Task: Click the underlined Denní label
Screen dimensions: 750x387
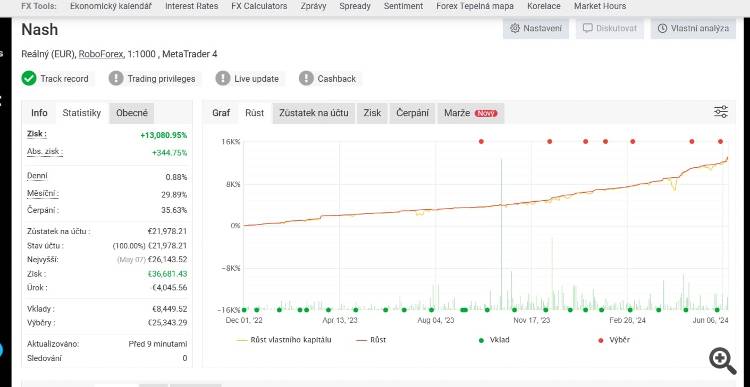Action: pos(37,176)
